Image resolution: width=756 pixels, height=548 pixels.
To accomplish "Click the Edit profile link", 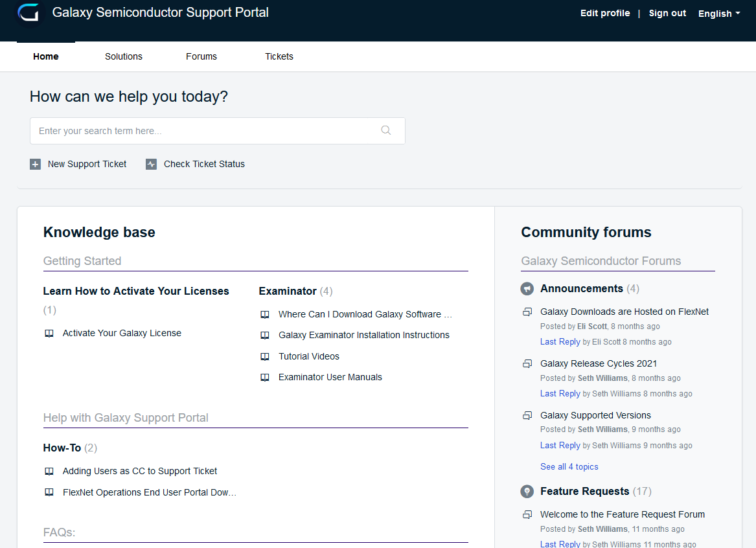I will [x=605, y=13].
